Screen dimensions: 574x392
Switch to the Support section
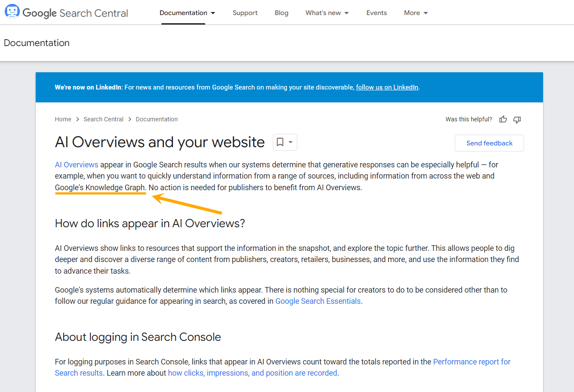(x=245, y=13)
